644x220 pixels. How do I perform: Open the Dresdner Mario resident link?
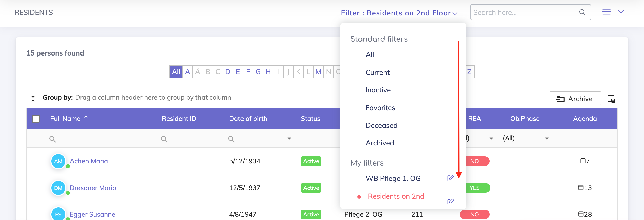(93, 188)
